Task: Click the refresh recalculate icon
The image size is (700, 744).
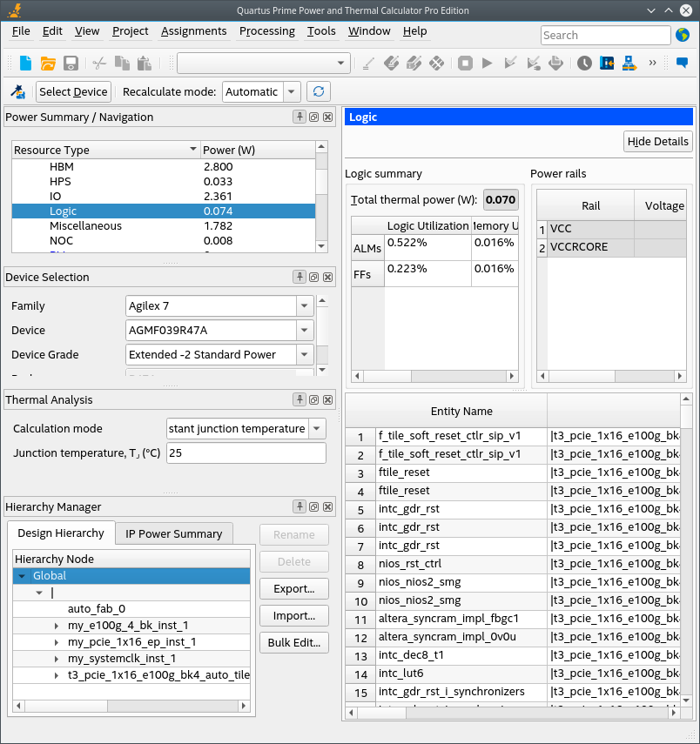Action: point(319,92)
